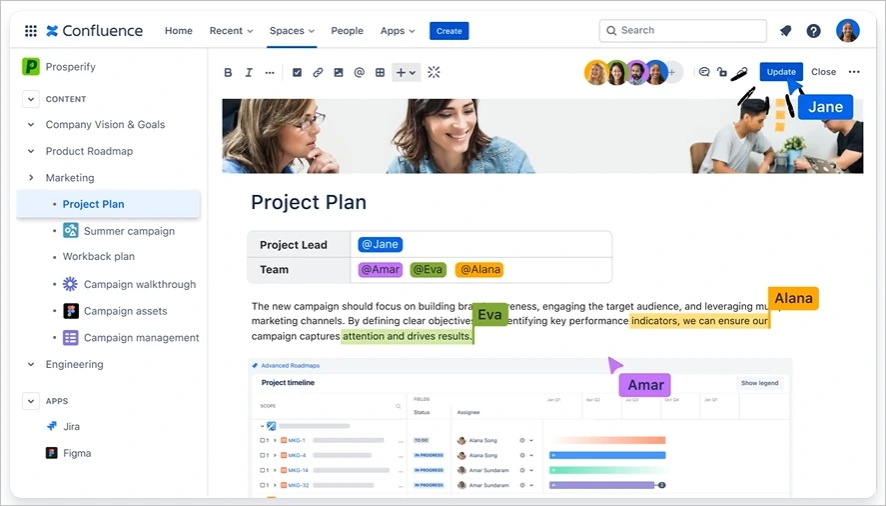Copy page link with the chain icon
Viewport: 886px width, 506px height.
740,72
